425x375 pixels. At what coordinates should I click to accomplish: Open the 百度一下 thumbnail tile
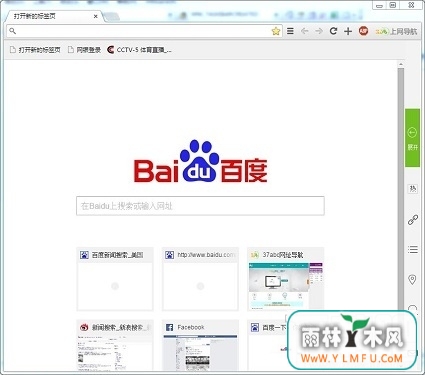click(x=267, y=346)
